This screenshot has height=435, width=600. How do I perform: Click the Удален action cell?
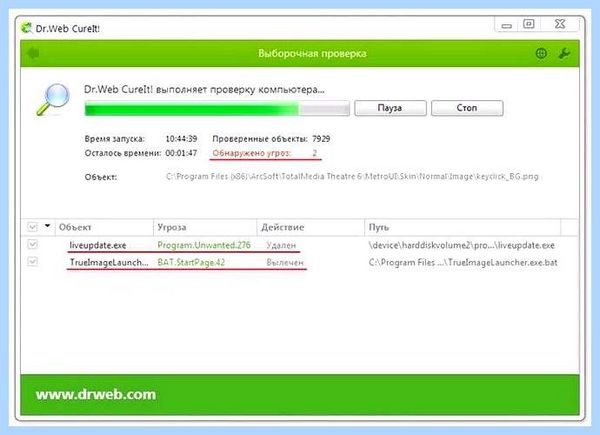tap(281, 245)
